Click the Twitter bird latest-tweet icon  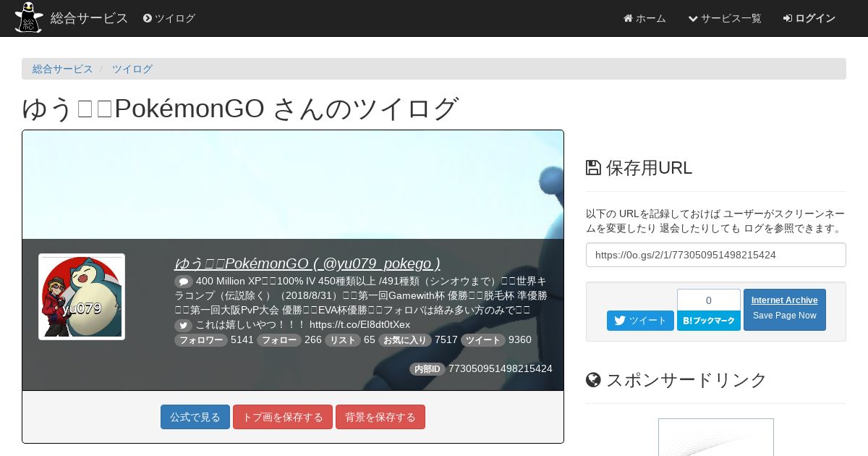click(x=184, y=325)
